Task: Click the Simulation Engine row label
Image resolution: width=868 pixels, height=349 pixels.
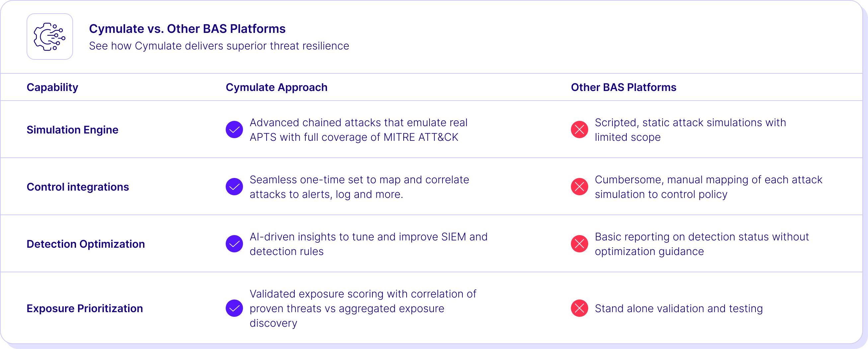Action: coord(72,130)
